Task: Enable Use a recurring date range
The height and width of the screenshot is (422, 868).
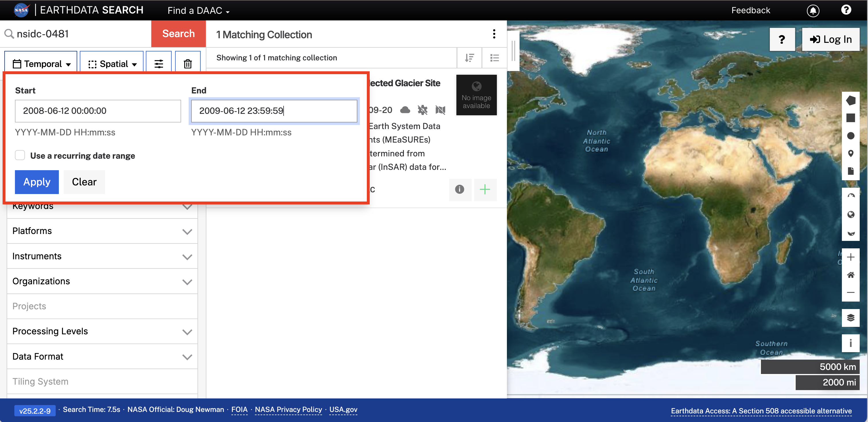Action: point(20,156)
